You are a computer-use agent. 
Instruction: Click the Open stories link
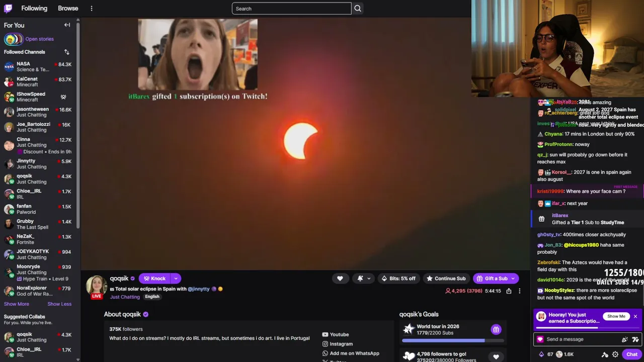[39, 39]
